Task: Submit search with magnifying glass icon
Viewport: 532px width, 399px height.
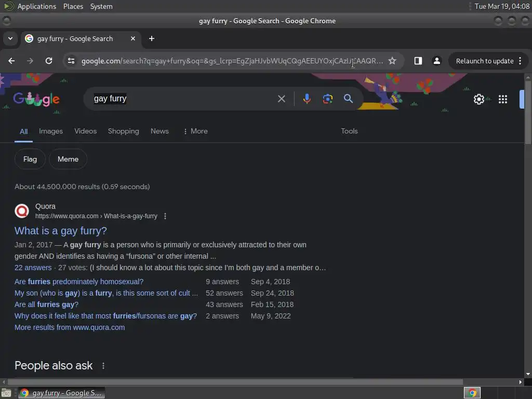Action: pos(349,99)
